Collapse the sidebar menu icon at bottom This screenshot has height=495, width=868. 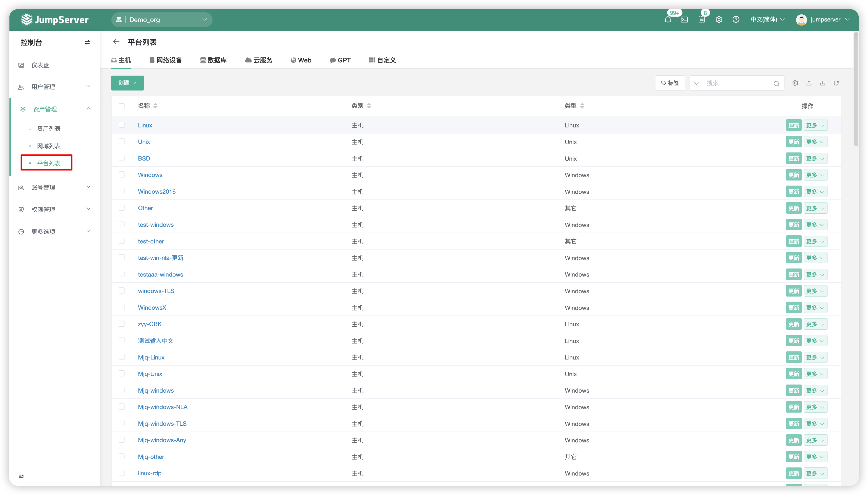[x=21, y=476]
